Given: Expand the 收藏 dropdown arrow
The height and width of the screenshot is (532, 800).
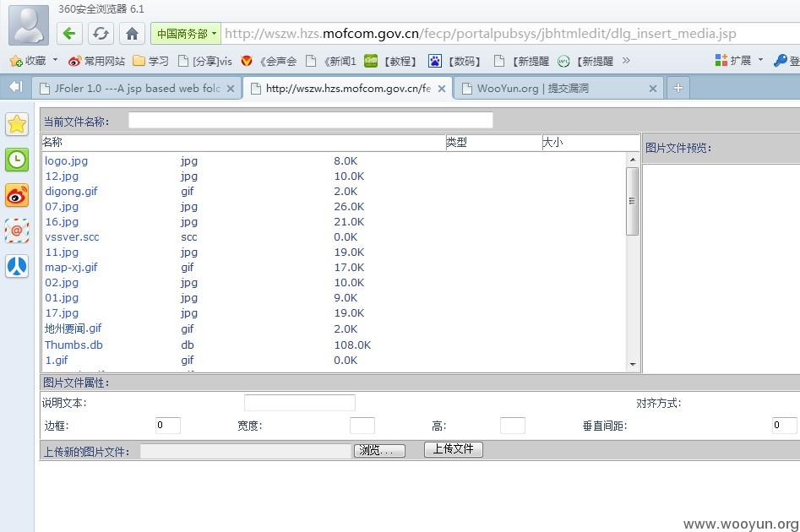Looking at the screenshot, I should [x=55, y=60].
